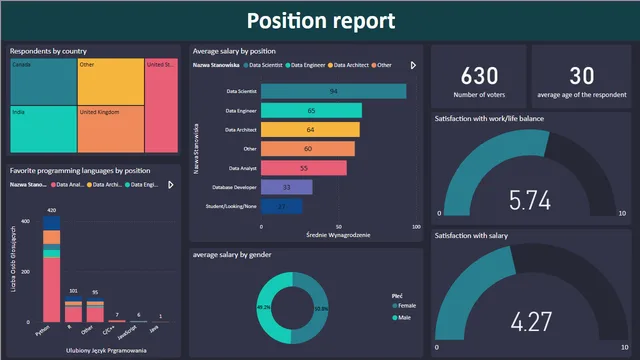Select the R stacked column totaling 101
The image size is (640, 360).
pyautogui.click(x=73, y=309)
